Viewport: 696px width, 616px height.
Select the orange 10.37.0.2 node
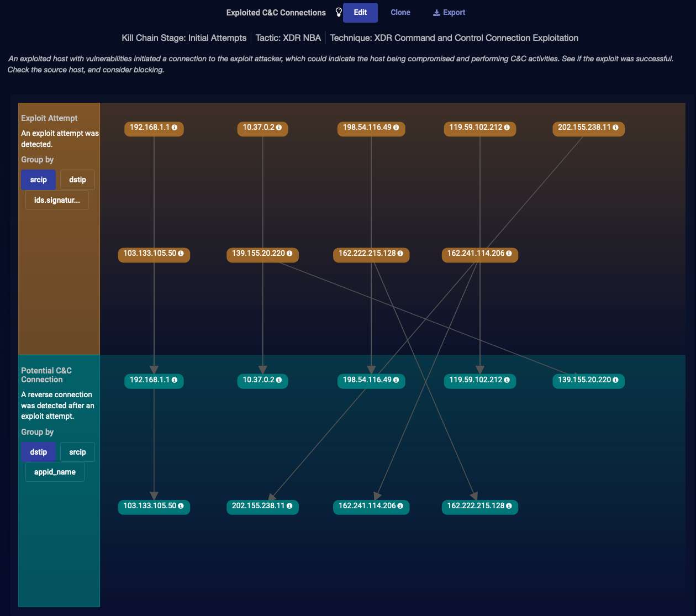pos(258,128)
